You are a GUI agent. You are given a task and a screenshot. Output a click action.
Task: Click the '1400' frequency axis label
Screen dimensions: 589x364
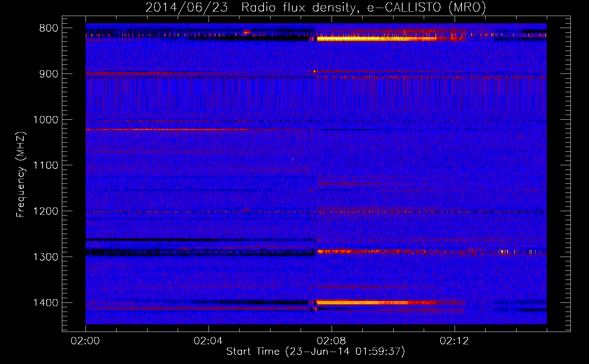[46, 303]
